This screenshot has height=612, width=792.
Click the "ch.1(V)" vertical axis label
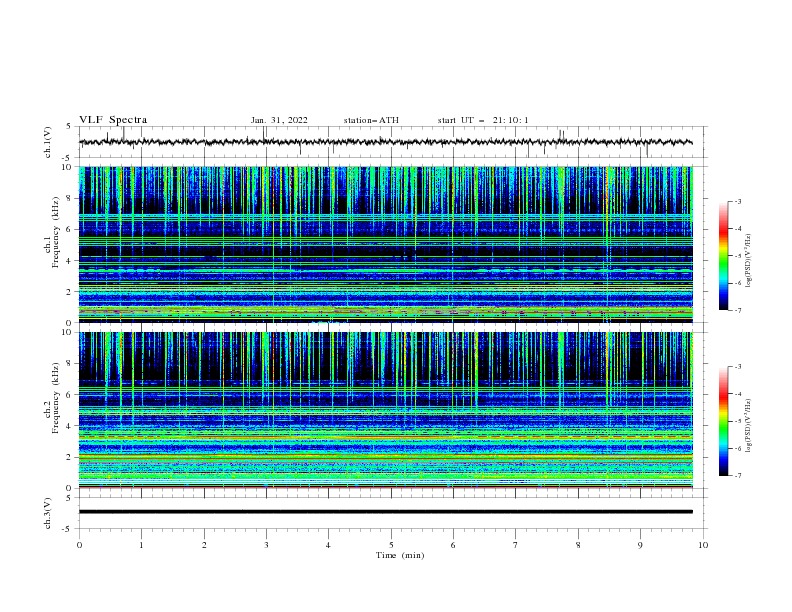click(48, 142)
